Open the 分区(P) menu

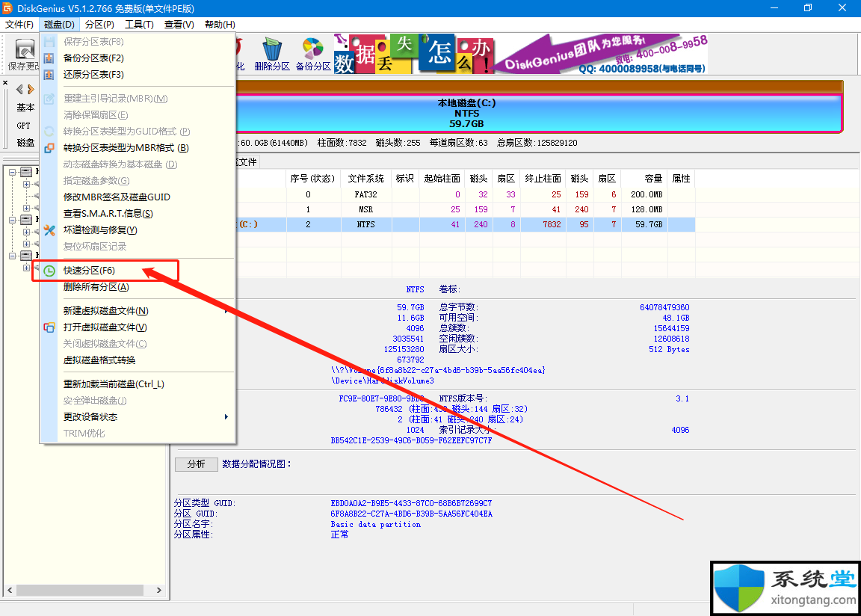[99, 25]
